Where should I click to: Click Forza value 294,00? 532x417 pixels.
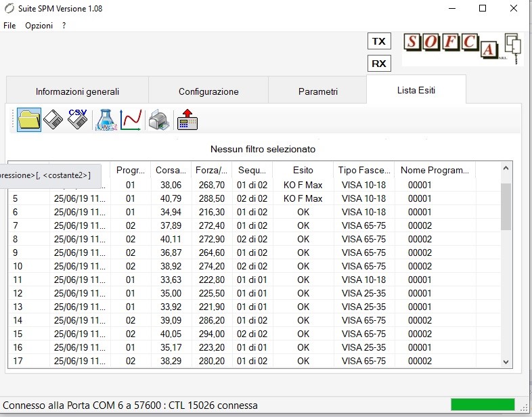tap(212, 334)
